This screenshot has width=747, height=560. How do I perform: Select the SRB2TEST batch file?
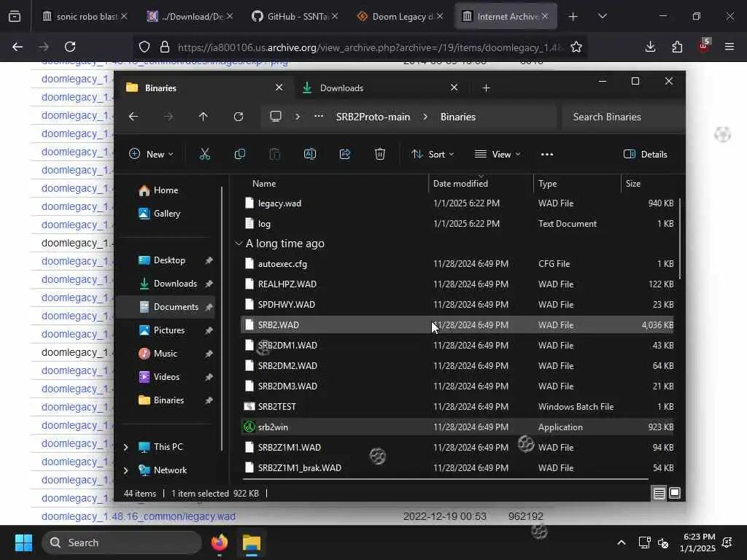point(457,407)
